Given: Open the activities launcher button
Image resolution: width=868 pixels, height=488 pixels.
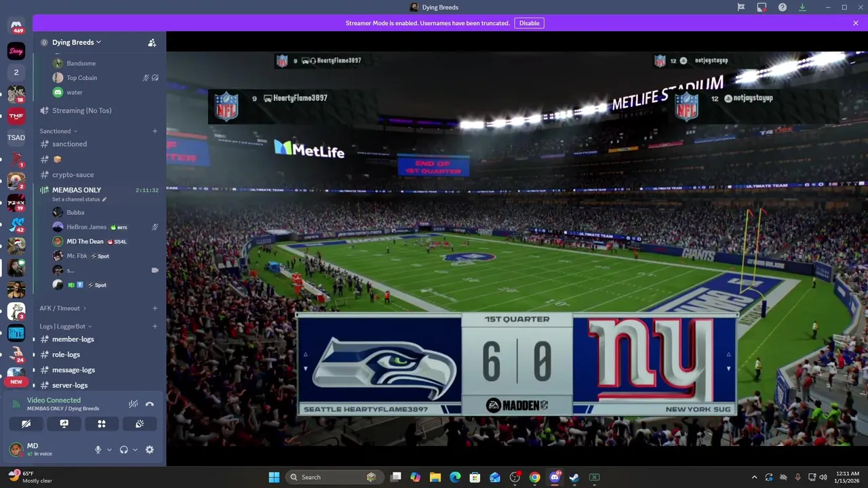Looking at the screenshot, I should [102, 424].
